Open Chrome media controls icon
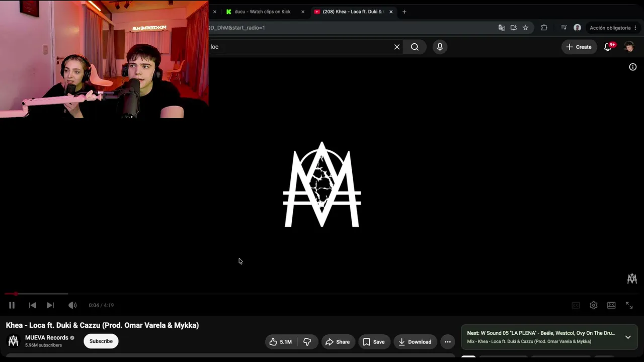This screenshot has width=644, height=362. pyautogui.click(x=564, y=28)
